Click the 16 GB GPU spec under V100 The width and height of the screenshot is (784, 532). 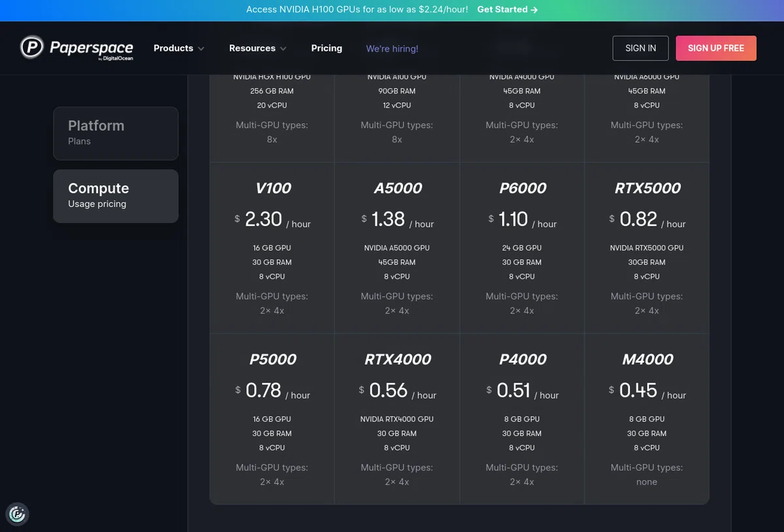pyautogui.click(x=272, y=248)
